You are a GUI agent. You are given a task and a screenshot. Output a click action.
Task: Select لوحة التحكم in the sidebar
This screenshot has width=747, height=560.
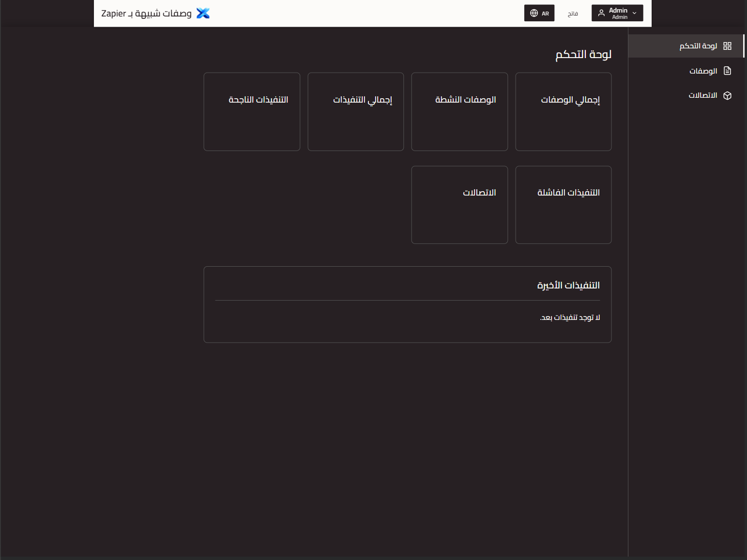699,45
